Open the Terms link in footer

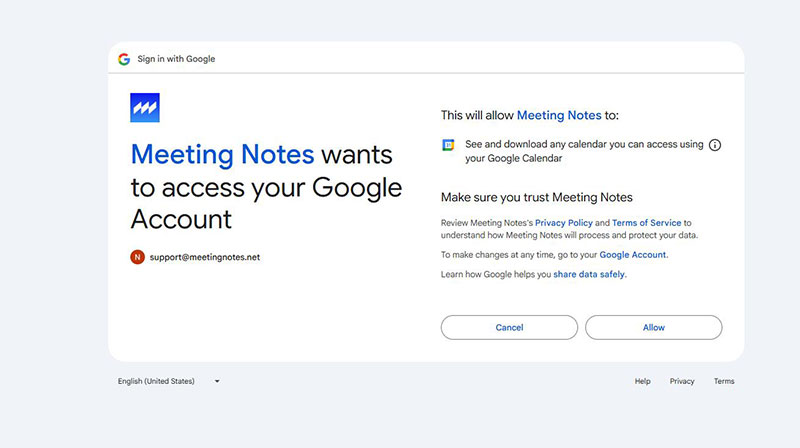(x=724, y=381)
